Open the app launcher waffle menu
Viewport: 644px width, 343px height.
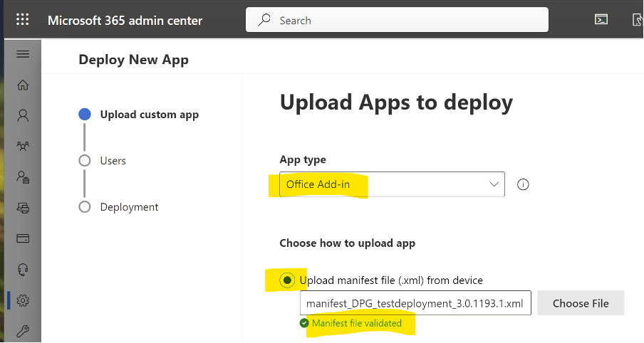[22, 20]
